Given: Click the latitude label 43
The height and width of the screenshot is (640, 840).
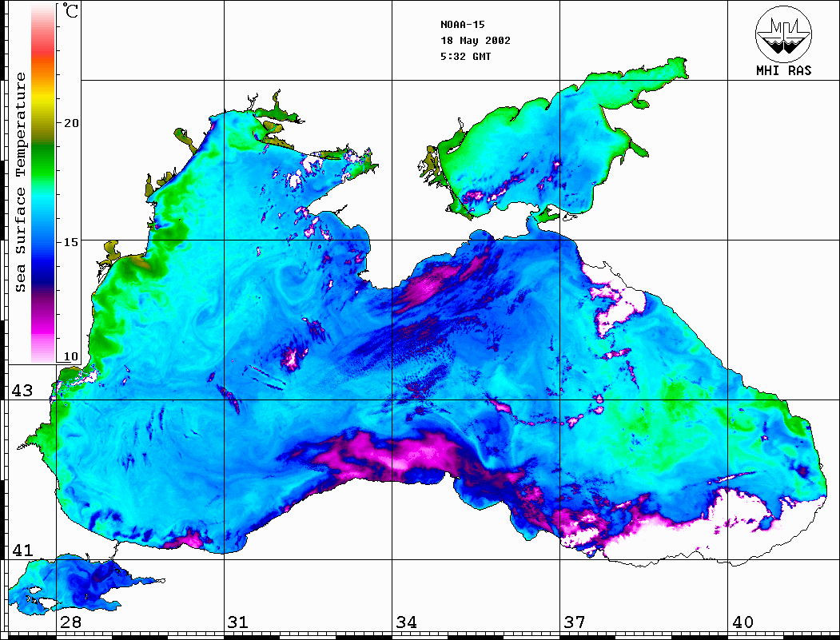Looking at the screenshot, I should pyautogui.click(x=22, y=391).
